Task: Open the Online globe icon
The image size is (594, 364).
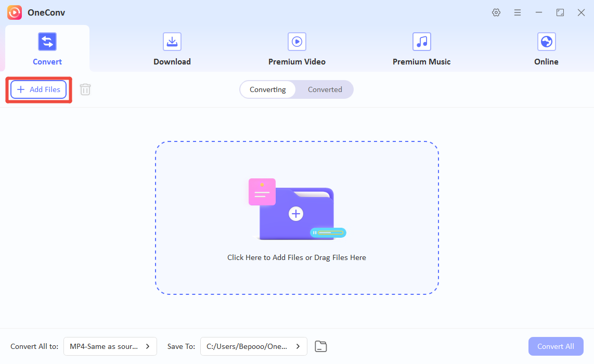Action: pyautogui.click(x=546, y=42)
